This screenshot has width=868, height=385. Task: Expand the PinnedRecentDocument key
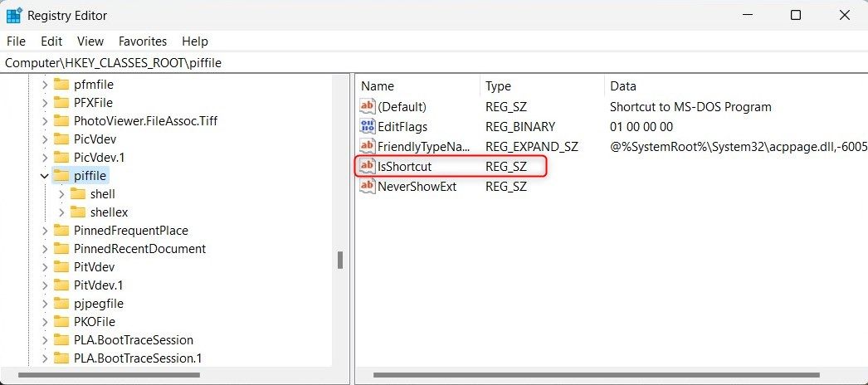(46, 249)
